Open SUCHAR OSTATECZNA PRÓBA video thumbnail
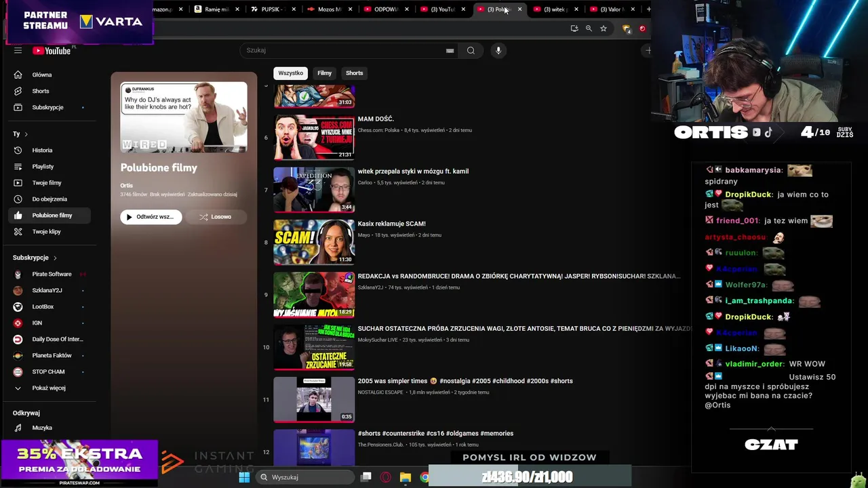 (314, 347)
